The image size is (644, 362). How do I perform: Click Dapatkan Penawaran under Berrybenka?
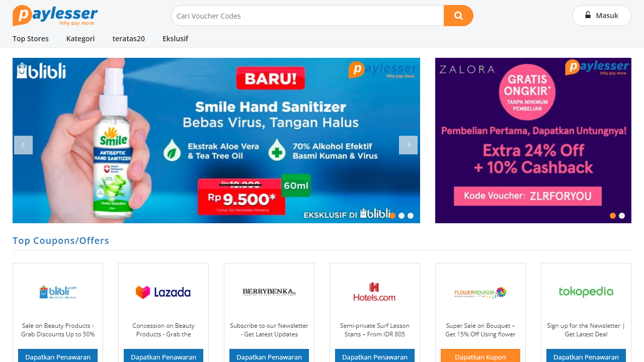point(269,355)
